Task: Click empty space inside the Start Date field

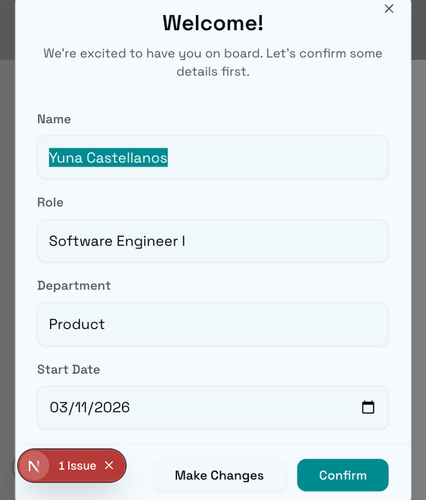Action: (243, 407)
